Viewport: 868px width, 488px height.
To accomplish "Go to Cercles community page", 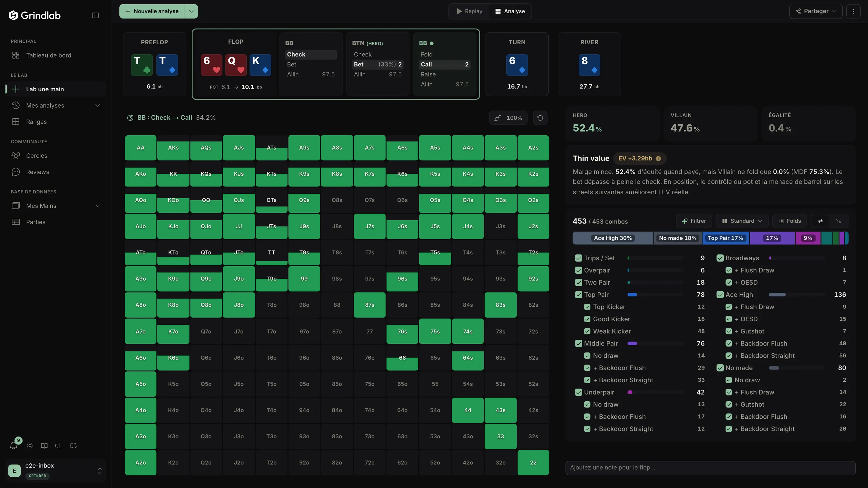I will pos(56,156).
